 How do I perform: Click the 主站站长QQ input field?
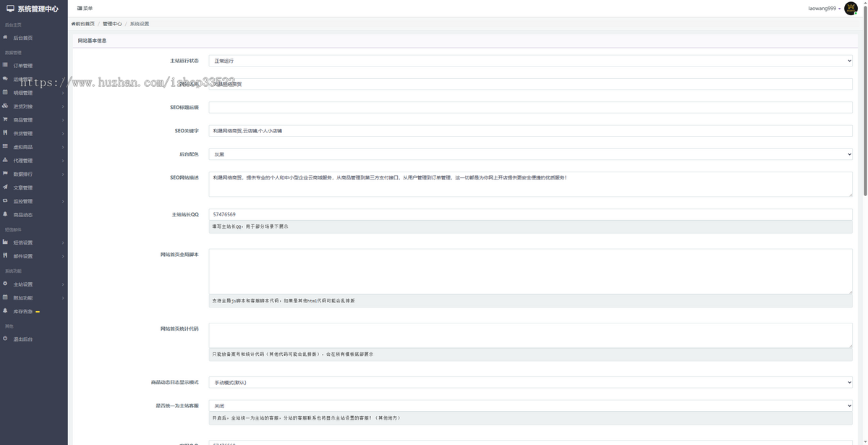click(530, 214)
